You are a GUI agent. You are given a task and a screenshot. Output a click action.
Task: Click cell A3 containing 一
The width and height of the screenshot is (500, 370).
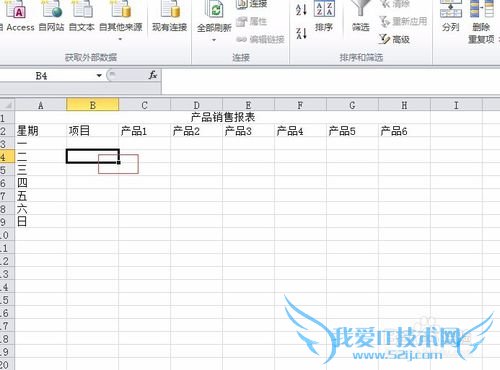coord(41,144)
